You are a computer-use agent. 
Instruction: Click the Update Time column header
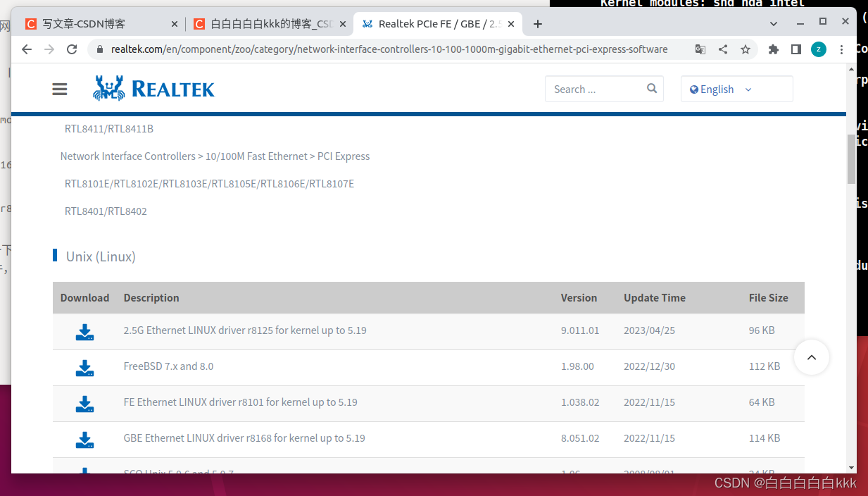coord(655,298)
